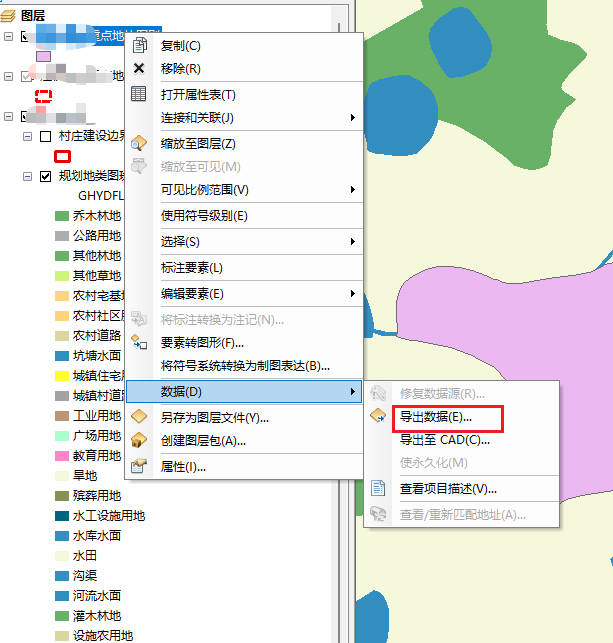The width and height of the screenshot is (613, 643).
Task: Click the GHYDFL field heading text
Action: [101, 196]
